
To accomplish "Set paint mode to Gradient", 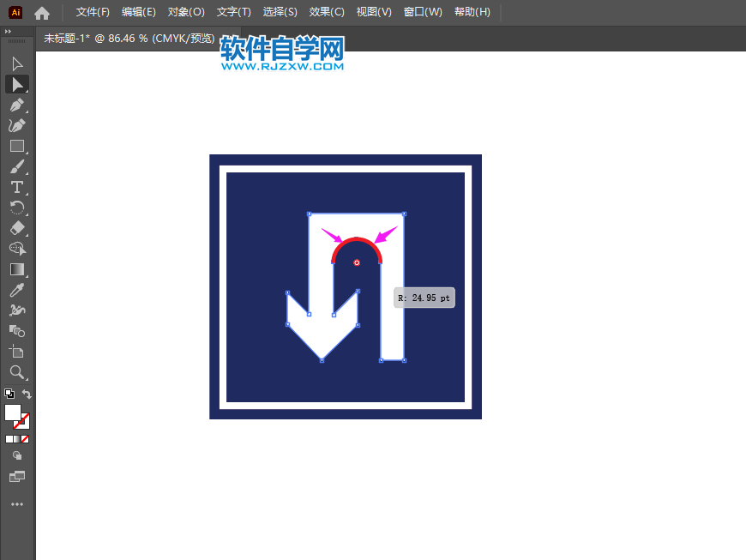I will pos(17,439).
